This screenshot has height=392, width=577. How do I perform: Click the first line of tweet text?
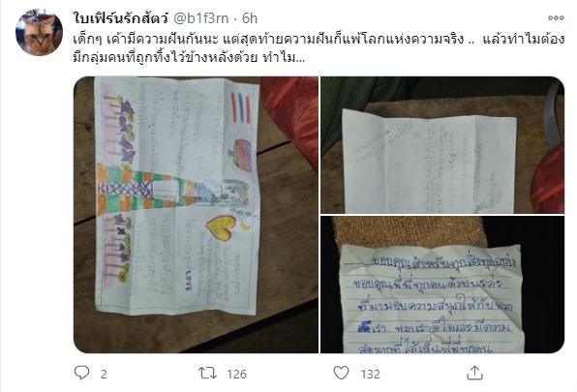coord(319,40)
